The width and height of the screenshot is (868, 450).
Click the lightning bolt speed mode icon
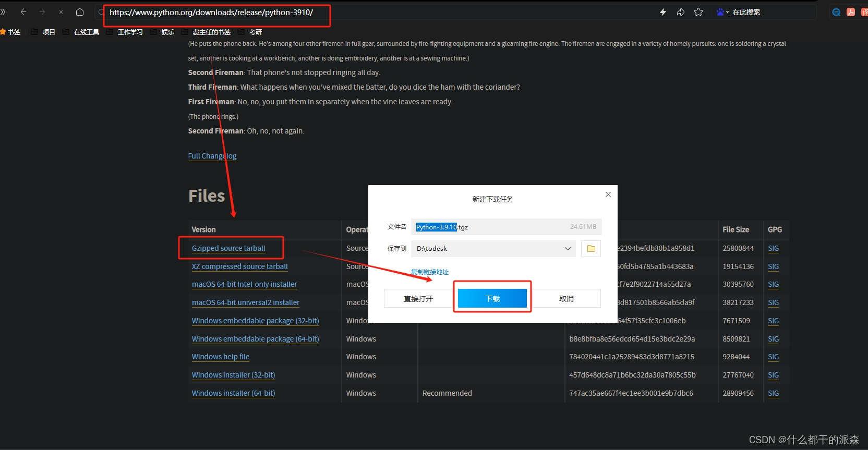663,12
